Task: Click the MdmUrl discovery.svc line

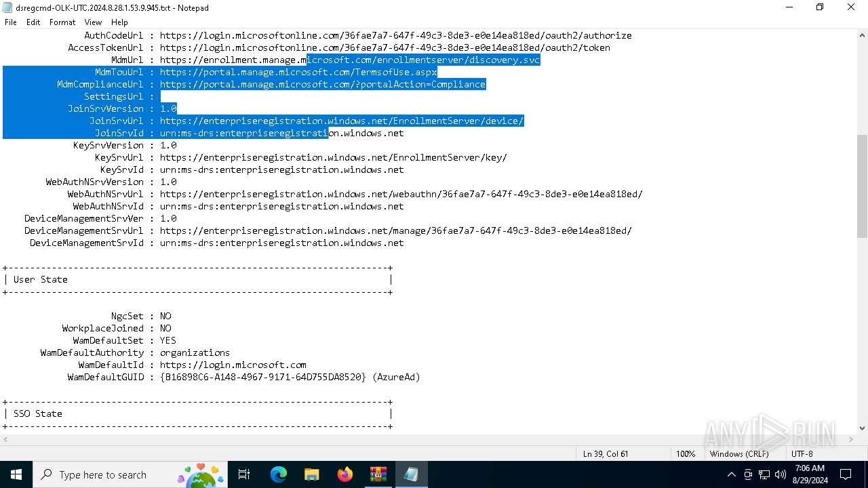Action: pyautogui.click(x=325, y=60)
